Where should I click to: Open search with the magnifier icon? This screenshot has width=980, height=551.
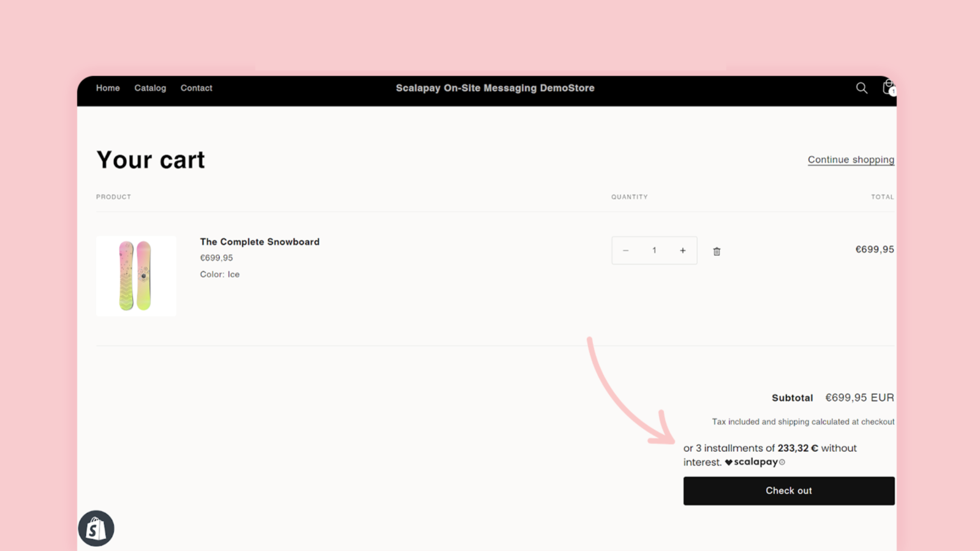862,88
